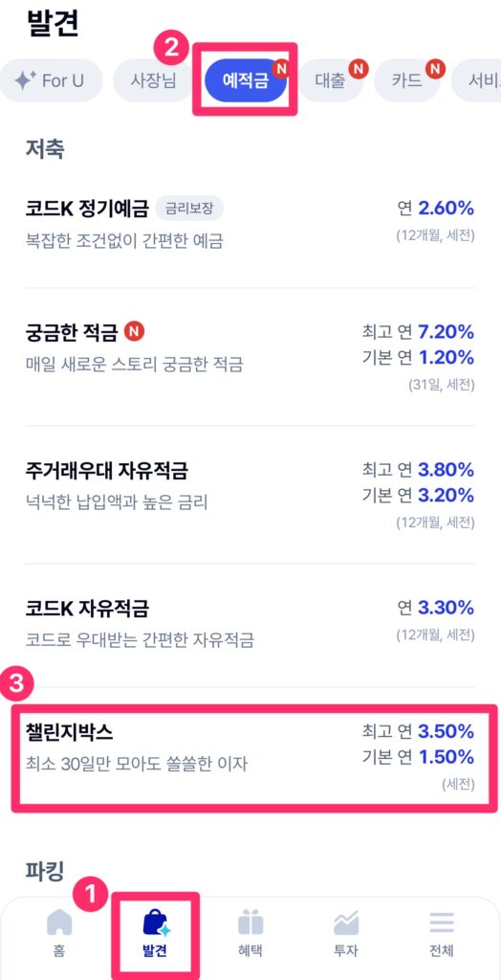Tap the 7.20% maximum rate text
The image size is (501, 980).
[x=447, y=331]
